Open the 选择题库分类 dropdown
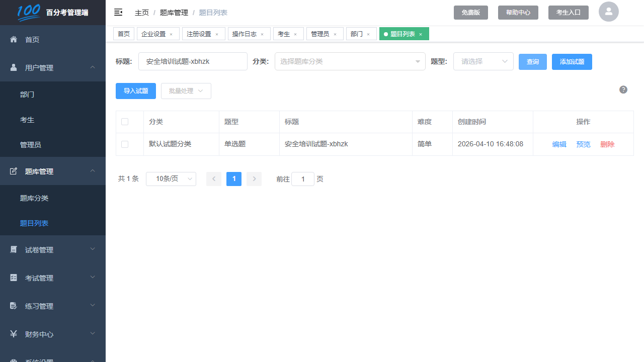Image resolution: width=644 pixels, height=362 pixels. tap(350, 61)
